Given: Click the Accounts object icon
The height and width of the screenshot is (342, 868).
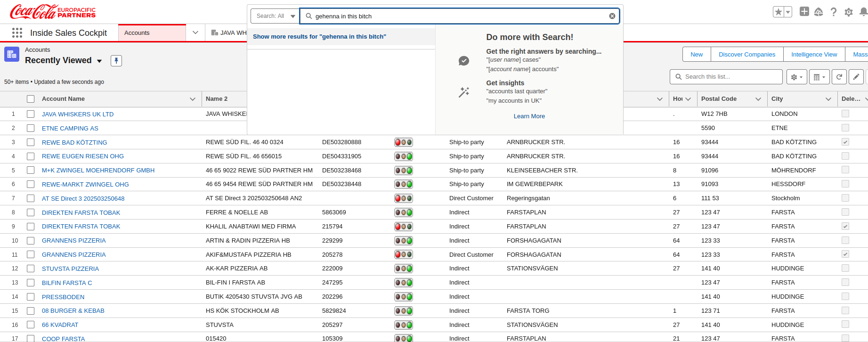Looking at the screenshot, I should pos(12,54).
